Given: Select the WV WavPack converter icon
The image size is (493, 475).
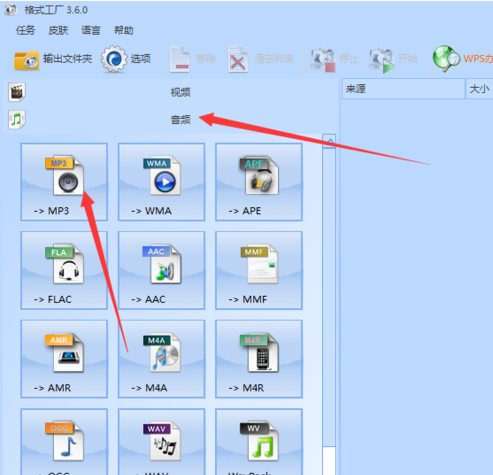Looking at the screenshot, I should click(x=259, y=442).
